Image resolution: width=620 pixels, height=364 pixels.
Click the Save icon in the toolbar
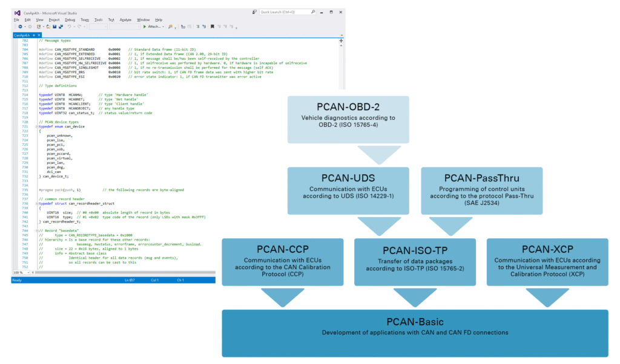coord(54,27)
